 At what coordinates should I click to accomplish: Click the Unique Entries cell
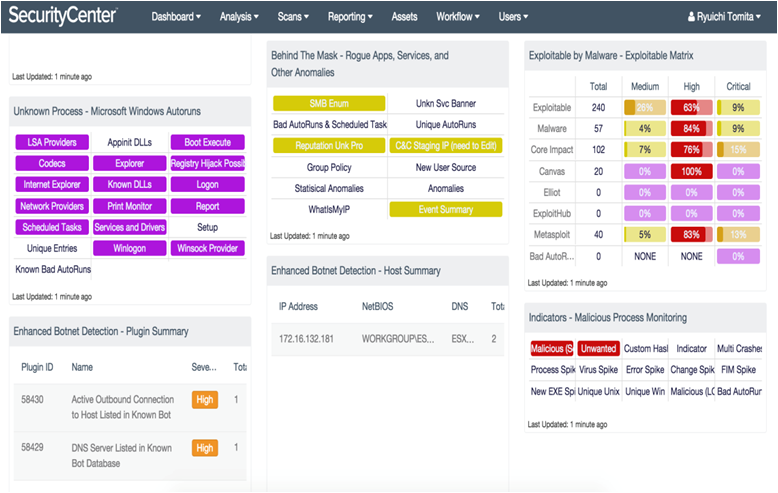click(52, 248)
